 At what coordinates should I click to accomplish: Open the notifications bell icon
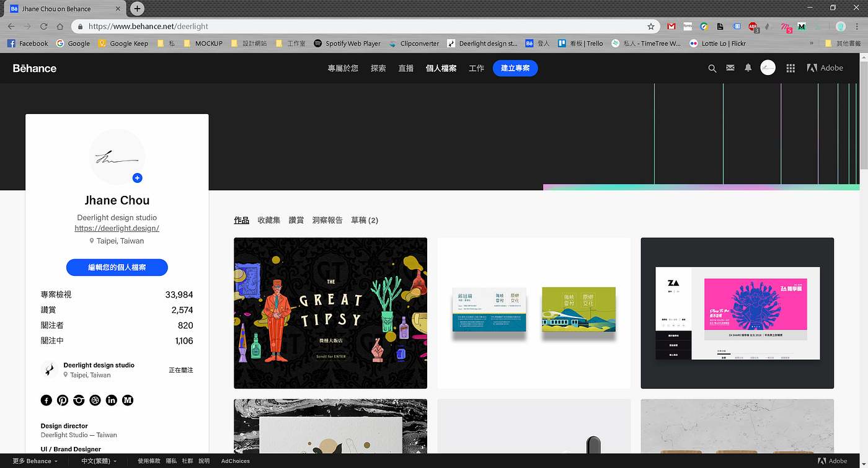(748, 68)
